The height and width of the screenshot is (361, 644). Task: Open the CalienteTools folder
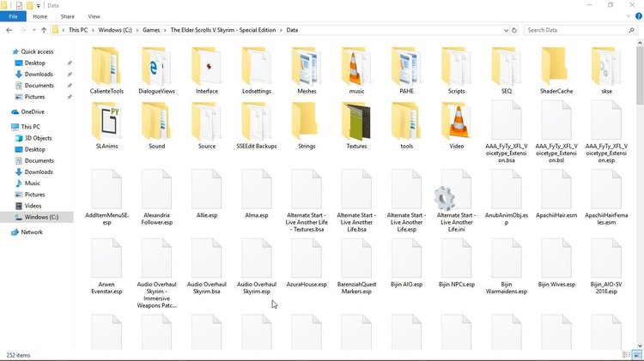[x=106, y=70]
